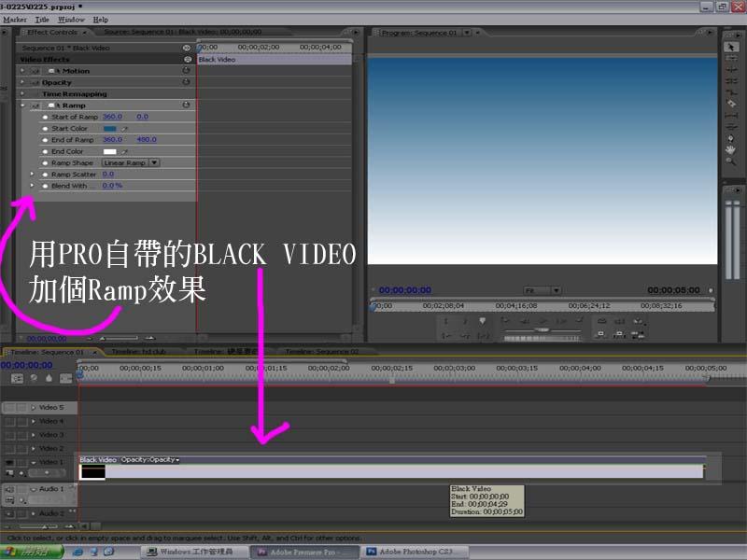Select the Zoom magnifier tool
The height and width of the screenshot is (560, 747).
point(731,161)
